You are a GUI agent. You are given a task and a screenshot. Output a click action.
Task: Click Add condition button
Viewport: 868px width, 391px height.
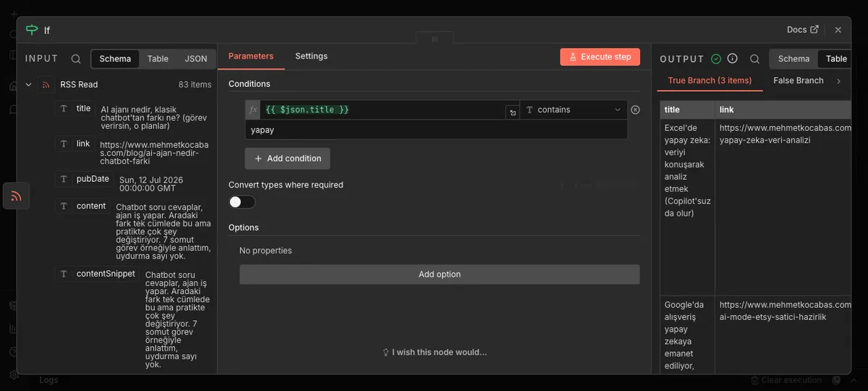click(287, 159)
